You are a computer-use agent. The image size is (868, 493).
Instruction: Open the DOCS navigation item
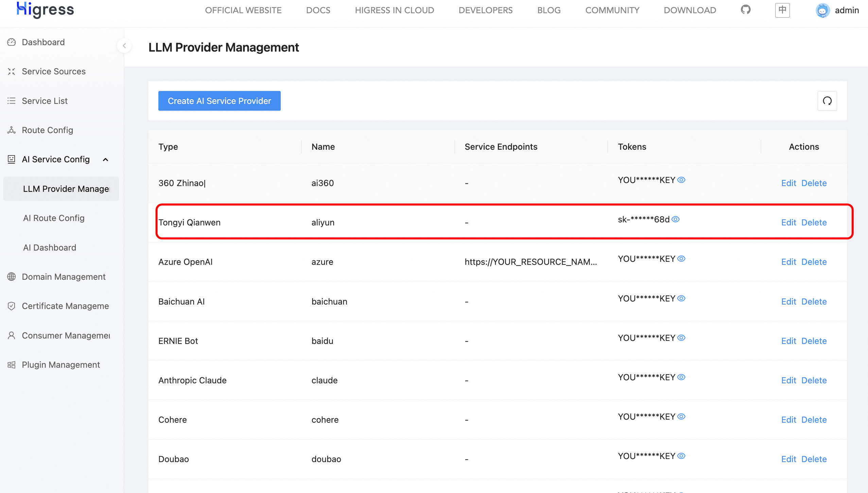[x=318, y=10]
